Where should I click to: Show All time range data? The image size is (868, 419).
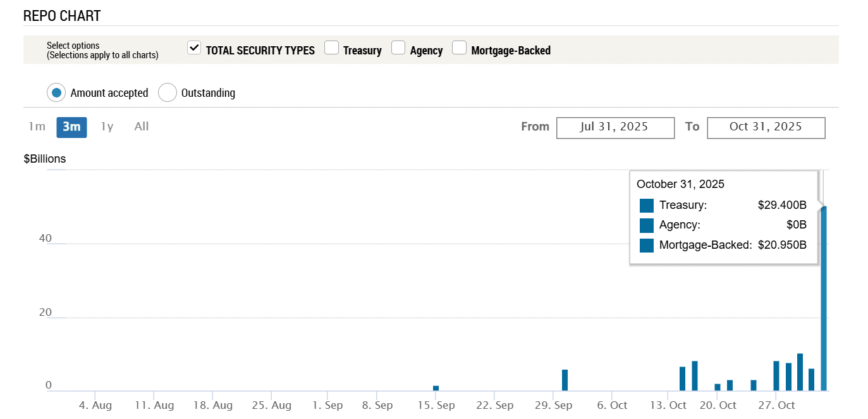(142, 127)
